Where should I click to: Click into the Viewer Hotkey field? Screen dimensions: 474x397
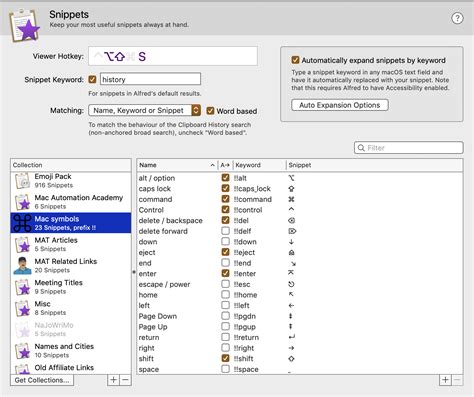tap(173, 56)
